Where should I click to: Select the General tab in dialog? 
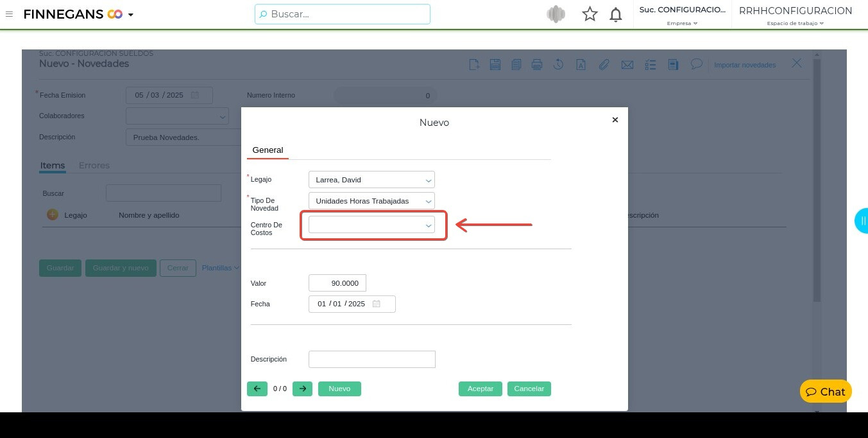268,150
